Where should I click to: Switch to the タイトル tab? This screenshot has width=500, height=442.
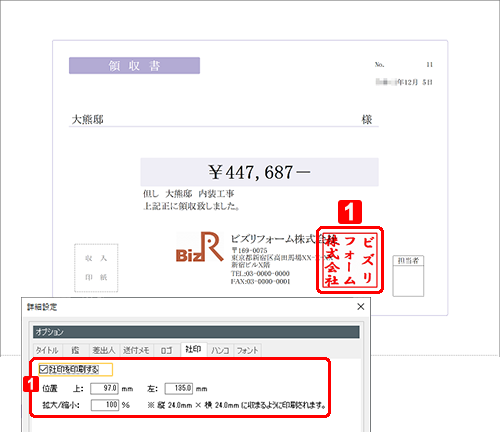click(47, 350)
